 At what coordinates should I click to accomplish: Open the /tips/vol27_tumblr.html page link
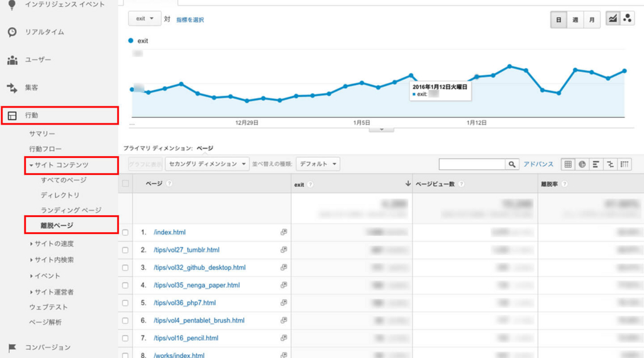(186, 250)
